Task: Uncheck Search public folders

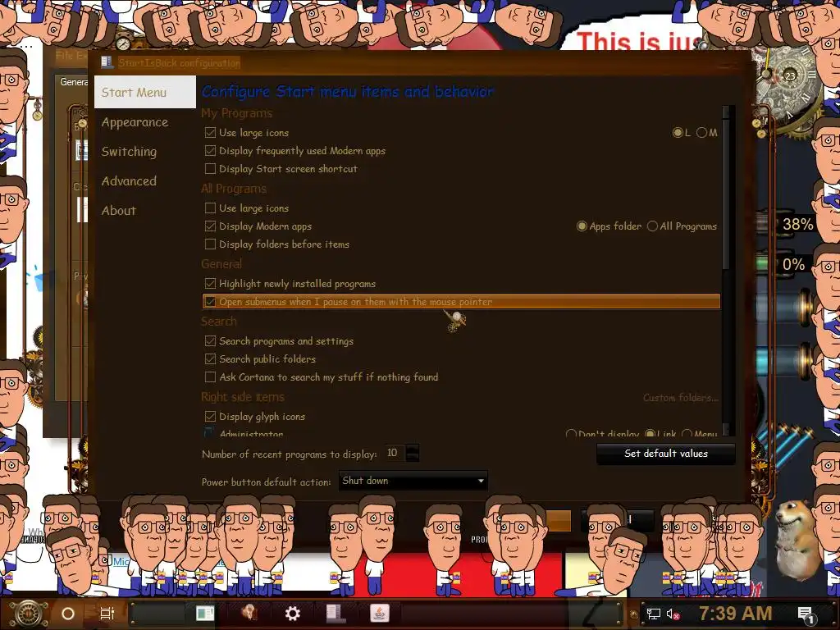Action: pyautogui.click(x=211, y=359)
